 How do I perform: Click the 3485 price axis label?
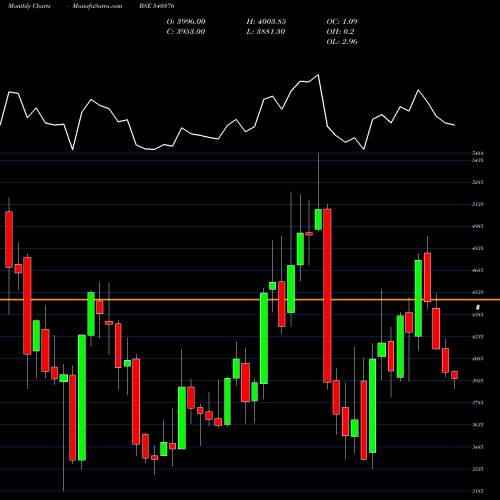pyautogui.click(x=478, y=447)
